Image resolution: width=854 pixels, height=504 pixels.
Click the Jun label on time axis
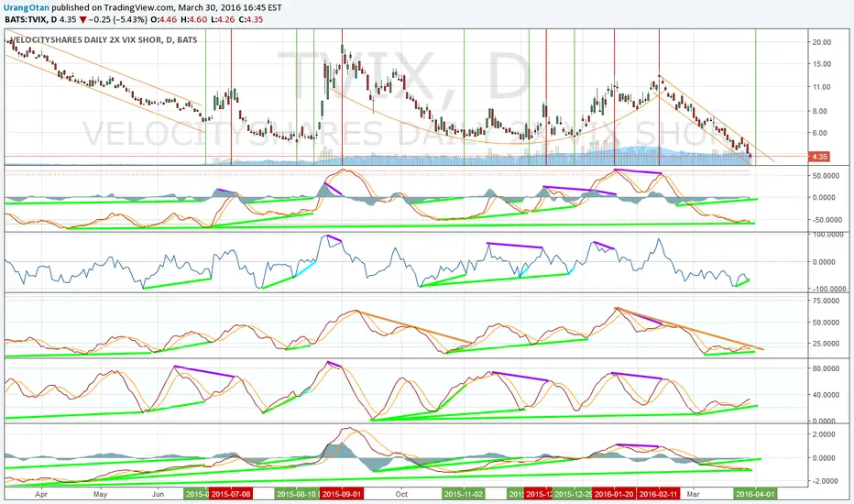coord(158,494)
